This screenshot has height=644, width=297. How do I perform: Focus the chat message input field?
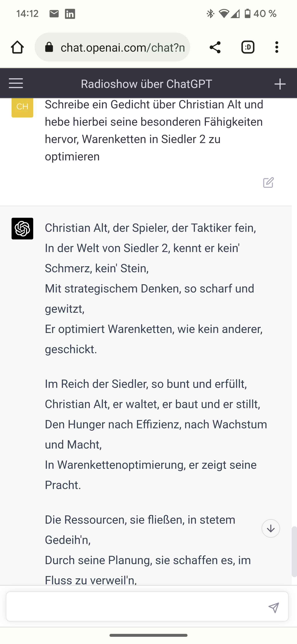[135, 606]
